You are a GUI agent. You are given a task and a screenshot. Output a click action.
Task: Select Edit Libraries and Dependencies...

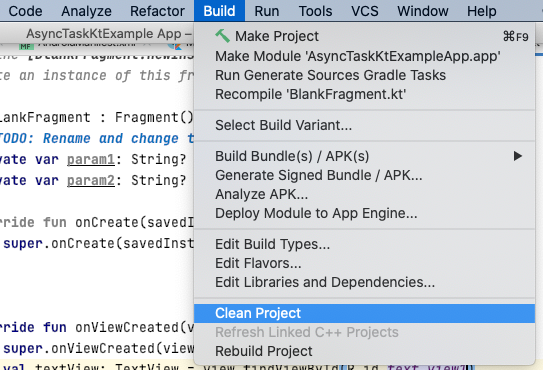364,282
